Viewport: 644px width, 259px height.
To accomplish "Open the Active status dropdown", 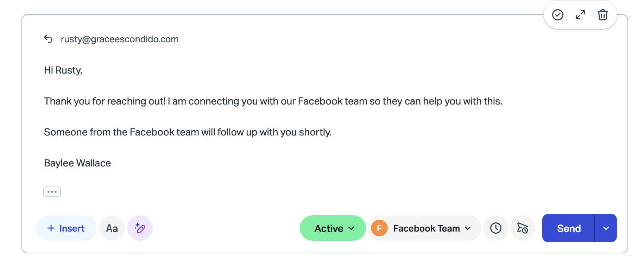I will tap(333, 228).
